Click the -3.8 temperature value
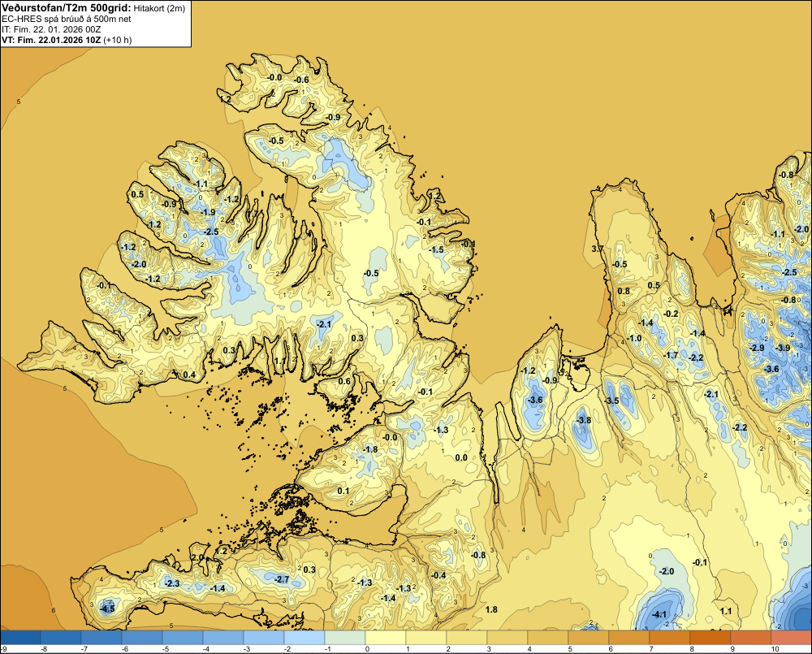812x654 pixels. point(584,420)
